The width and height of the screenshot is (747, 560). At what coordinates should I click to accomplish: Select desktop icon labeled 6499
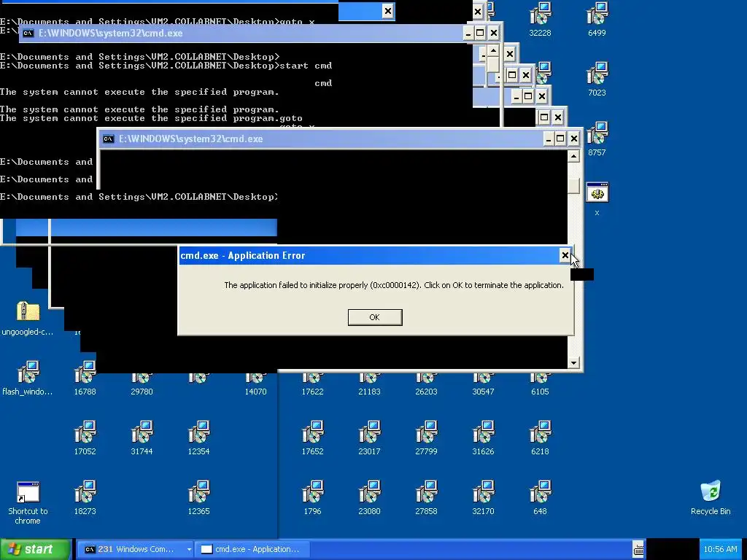pos(597,20)
